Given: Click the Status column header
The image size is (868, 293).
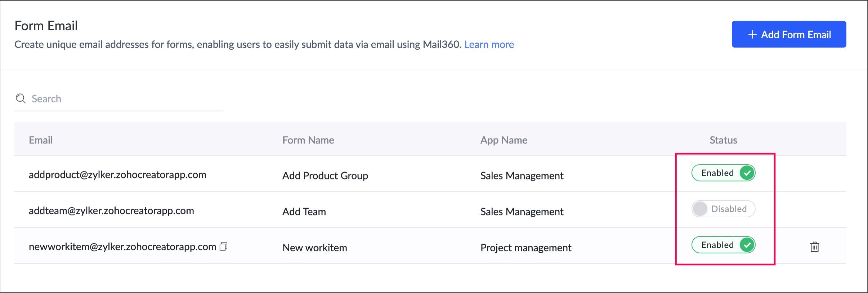Looking at the screenshot, I should tap(723, 140).
